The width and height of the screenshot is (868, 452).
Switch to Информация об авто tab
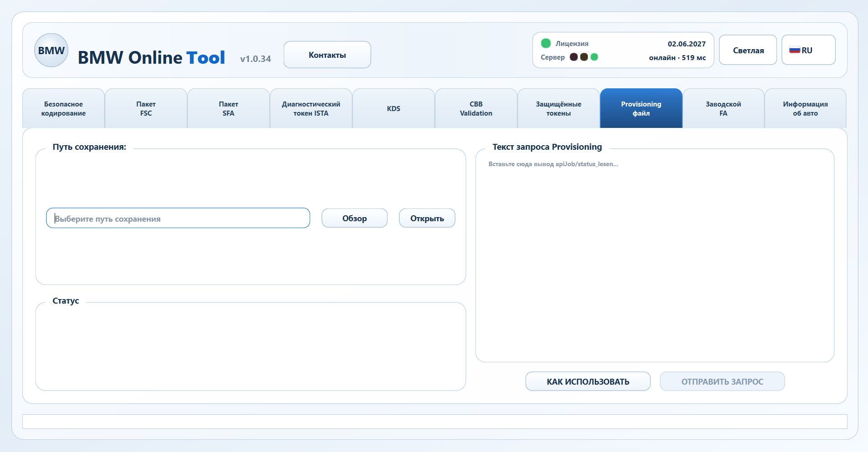coord(805,108)
